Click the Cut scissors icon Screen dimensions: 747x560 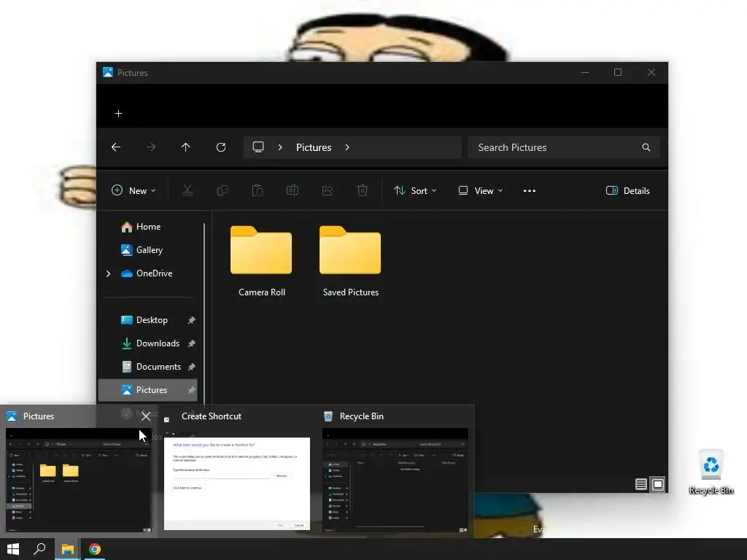187,190
